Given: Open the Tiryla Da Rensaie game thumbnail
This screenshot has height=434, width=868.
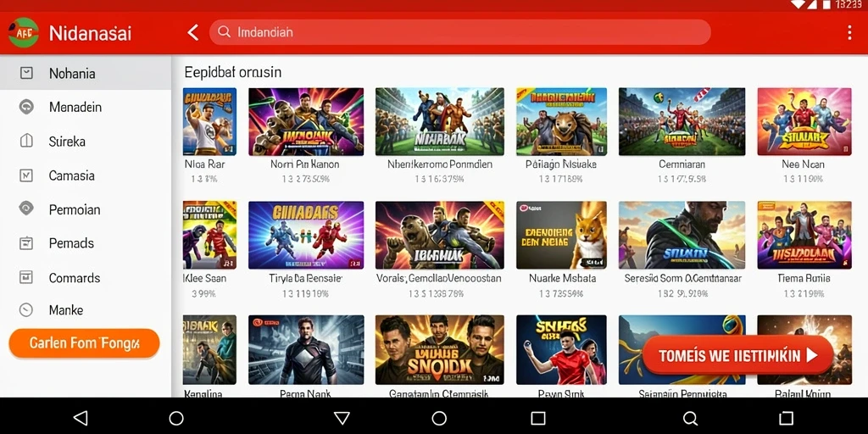Looking at the screenshot, I should (x=306, y=236).
